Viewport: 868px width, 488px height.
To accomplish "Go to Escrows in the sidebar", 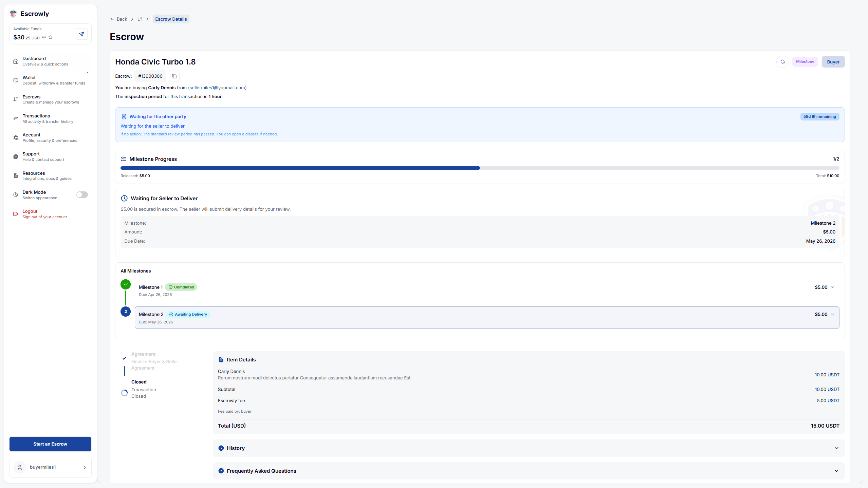I will [x=50, y=99].
